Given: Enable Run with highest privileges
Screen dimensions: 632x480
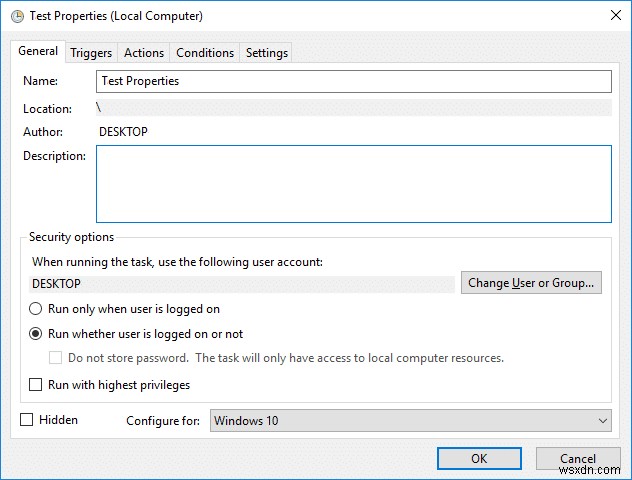Looking at the screenshot, I should (x=37, y=385).
